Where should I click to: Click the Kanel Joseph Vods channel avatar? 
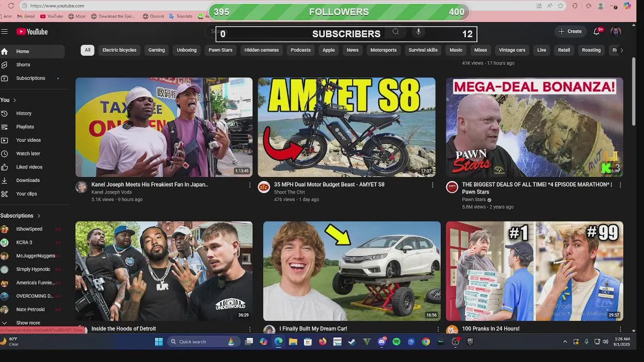point(81,187)
